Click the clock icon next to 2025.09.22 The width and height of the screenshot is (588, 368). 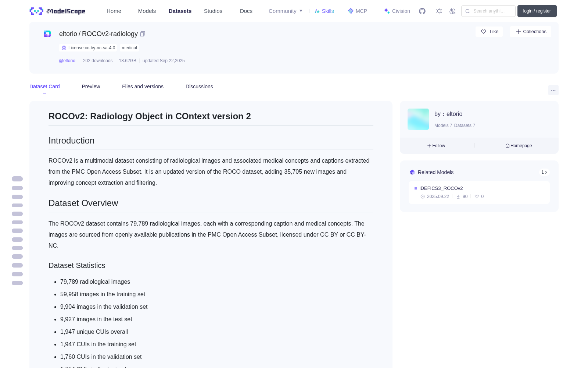pyautogui.click(x=423, y=197)
